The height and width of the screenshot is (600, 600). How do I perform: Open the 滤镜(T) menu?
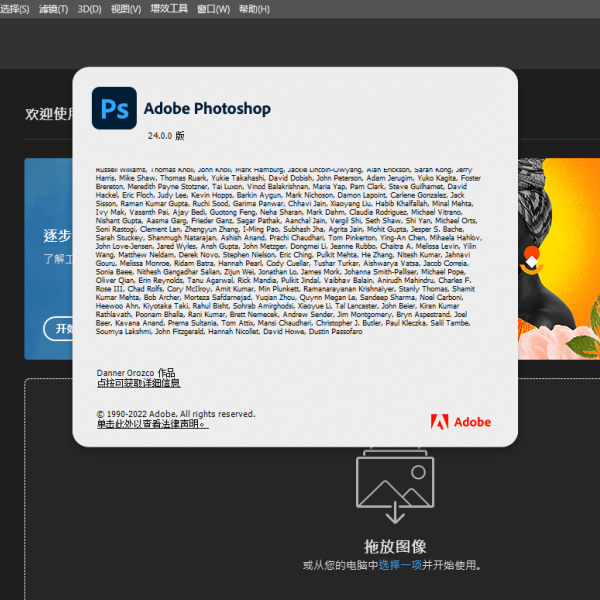53,9
